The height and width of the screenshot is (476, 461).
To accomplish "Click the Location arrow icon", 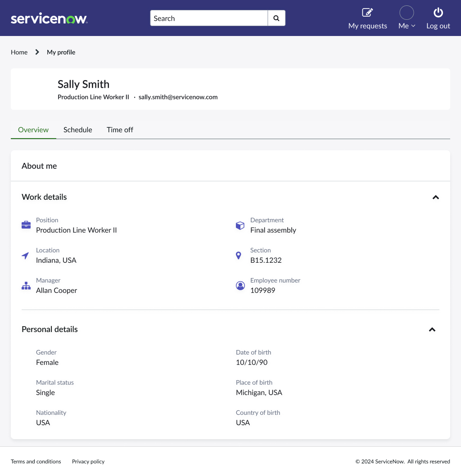I will click(25, 256).
